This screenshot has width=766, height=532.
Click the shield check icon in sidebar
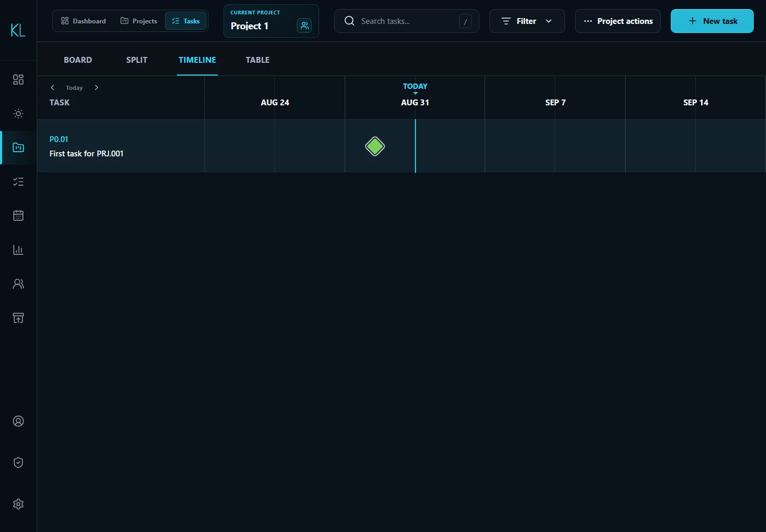click(18, 462)
